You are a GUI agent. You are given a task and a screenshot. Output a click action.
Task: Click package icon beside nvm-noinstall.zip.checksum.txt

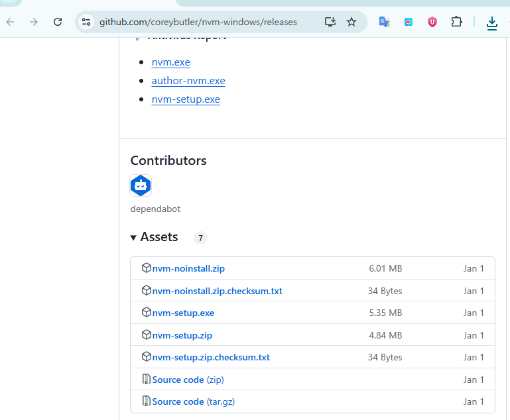click(147, 290)
